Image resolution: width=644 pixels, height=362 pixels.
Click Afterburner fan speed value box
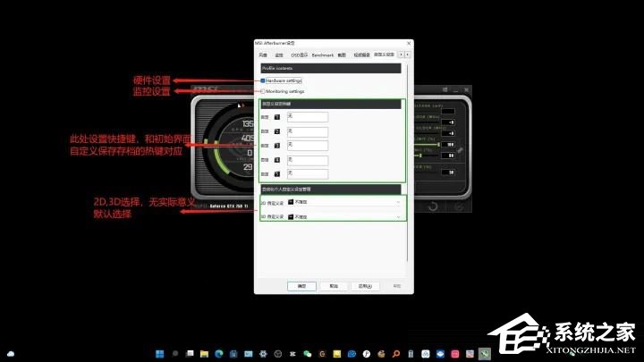pos(448,173)
